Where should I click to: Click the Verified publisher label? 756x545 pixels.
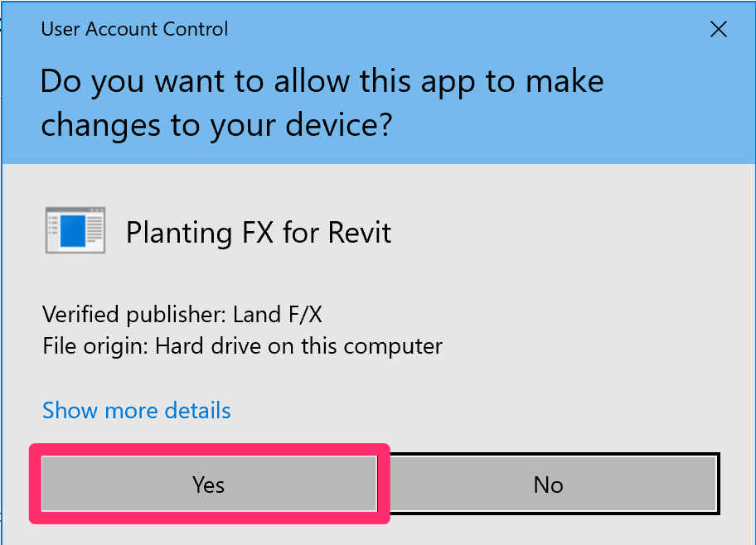134,316
